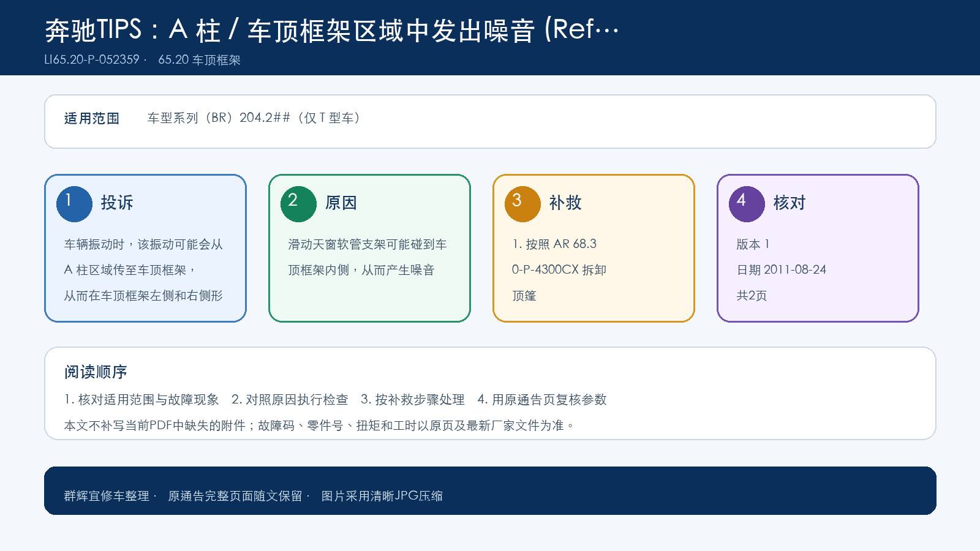Click document number LI65.20-P-052359
This screenshot has width=980, height=551.
pos(92,60)
